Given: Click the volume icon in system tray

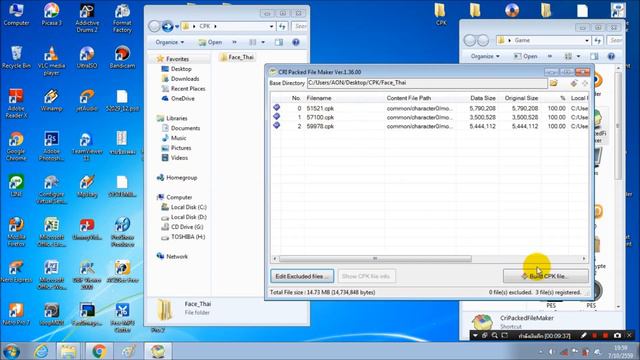Looking at the screenshot, I should coord(551,351).
